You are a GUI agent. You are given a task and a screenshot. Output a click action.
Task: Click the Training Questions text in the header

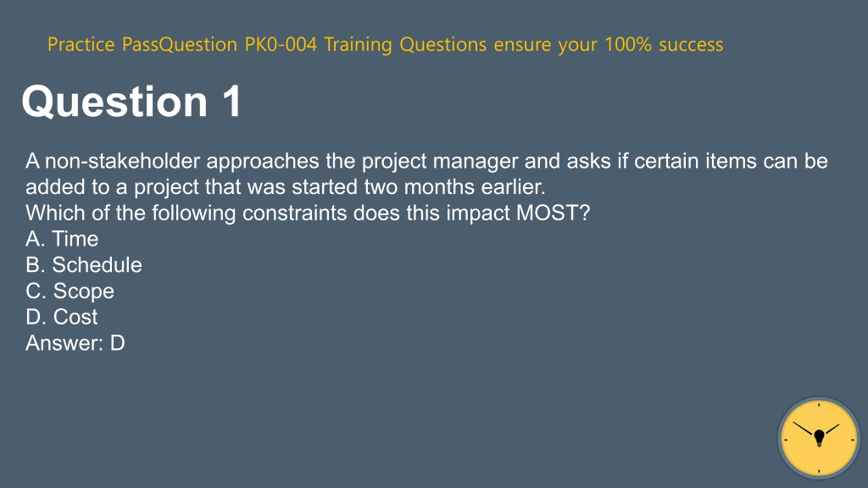point(405,44)
